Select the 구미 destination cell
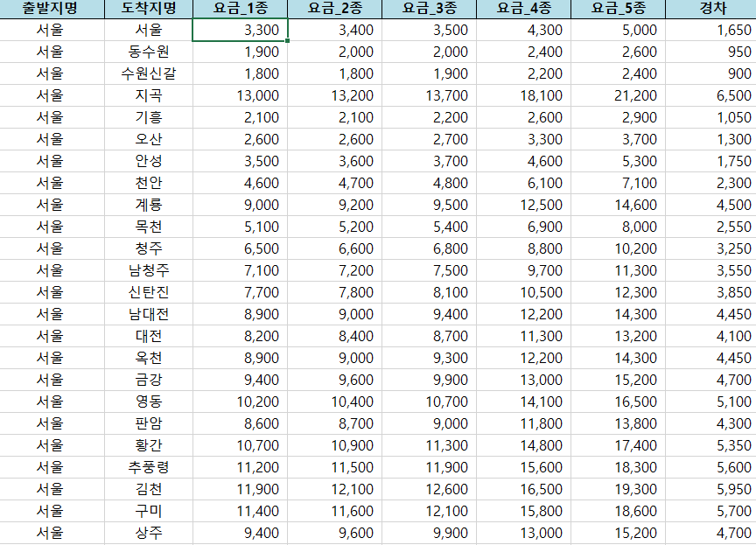756x545 pixels. click(149, 511)
